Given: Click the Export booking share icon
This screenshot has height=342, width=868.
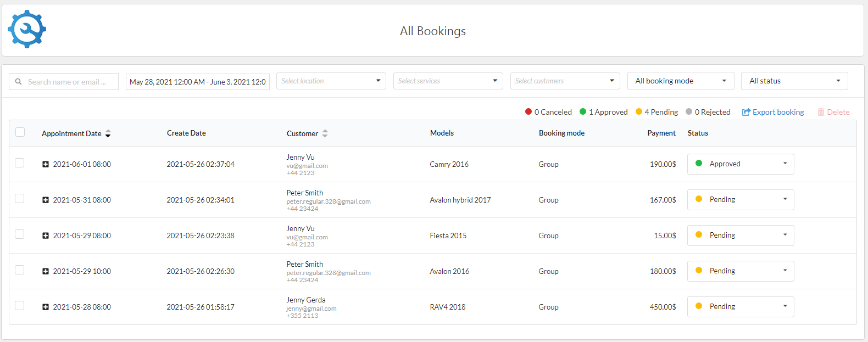Looking at the screenshot, I should [745, 112].
